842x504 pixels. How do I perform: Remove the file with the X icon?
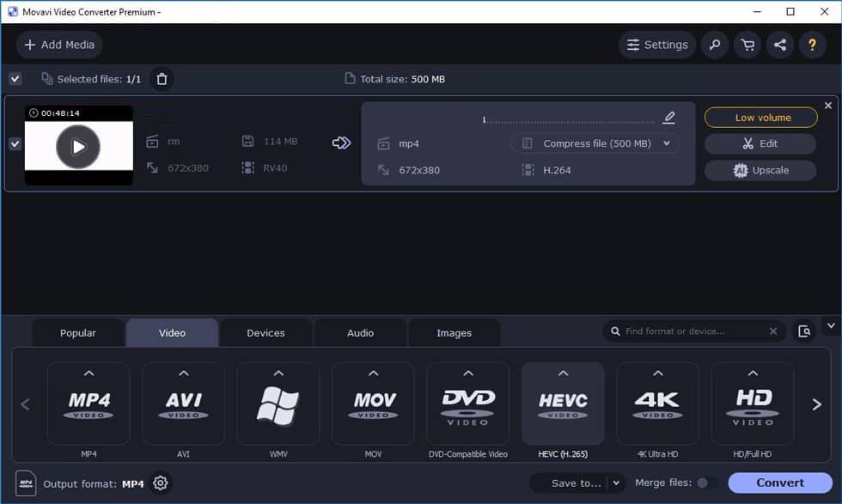[x=827, y=106]
